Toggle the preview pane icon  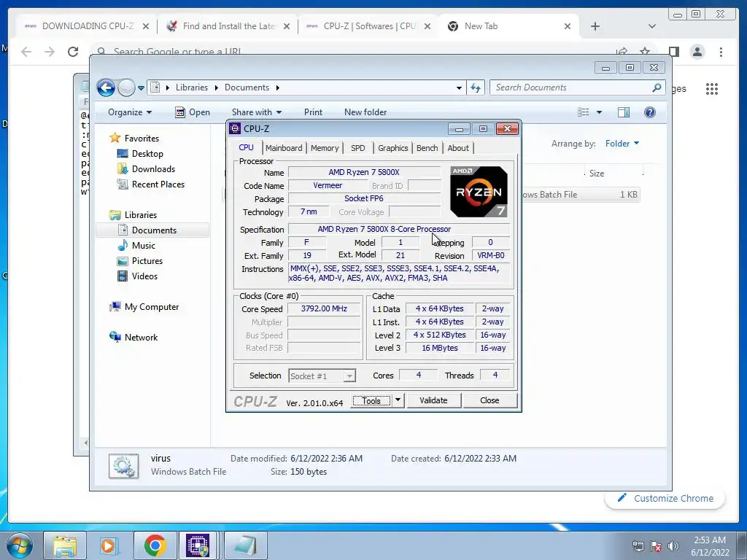pyautogui.click(x=624, y=112)
